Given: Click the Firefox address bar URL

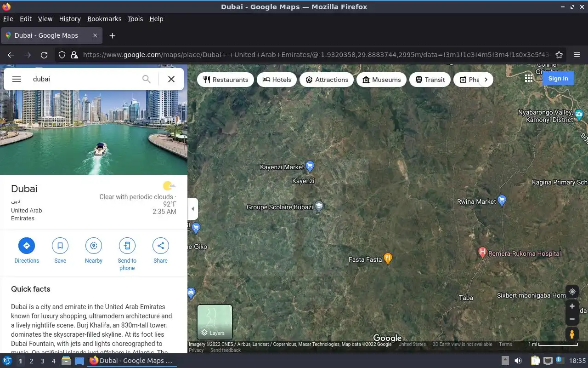Looking at the screenshot, I should 316,55.
